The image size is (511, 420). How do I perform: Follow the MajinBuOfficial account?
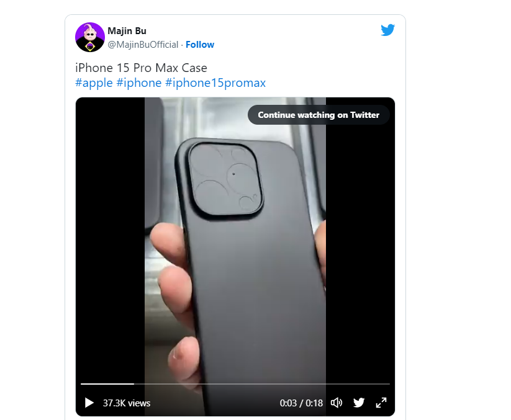tap(200, 45)
